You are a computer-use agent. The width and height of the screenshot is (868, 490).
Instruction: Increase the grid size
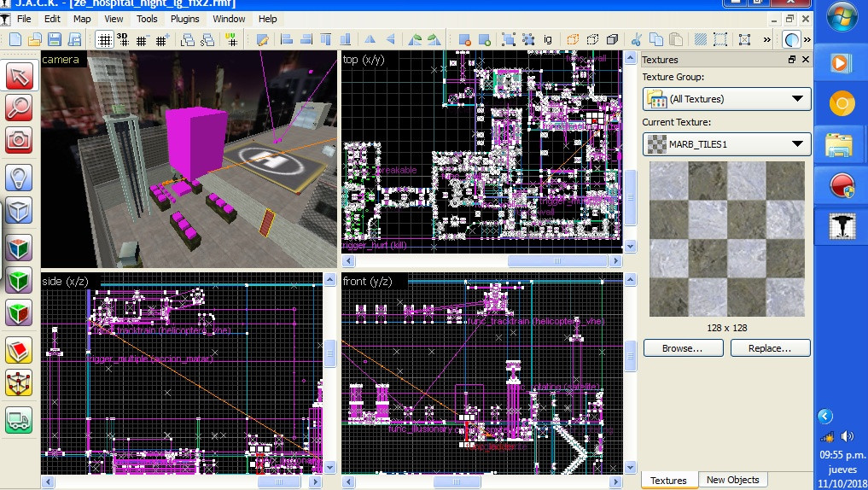tap(162, 40)
